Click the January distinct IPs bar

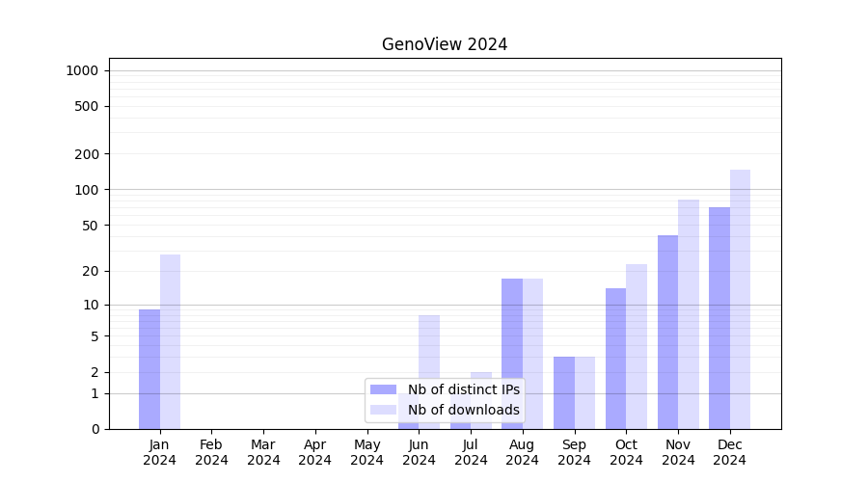[149, 369]
